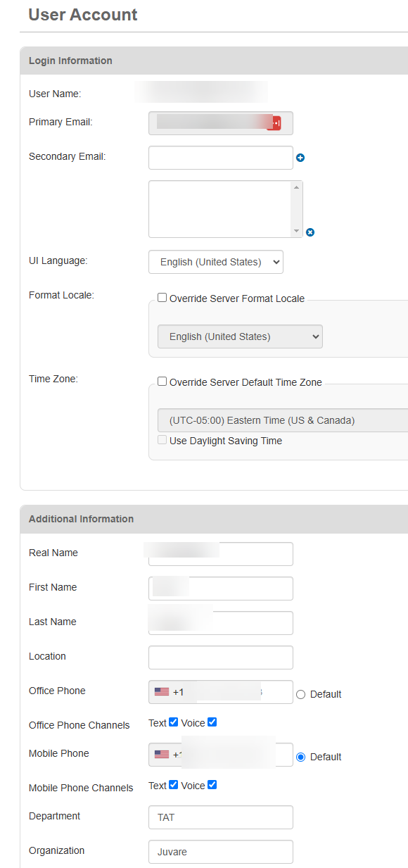Check Override Server Default Time Zone
408x868 pixels.
(162, 381)
